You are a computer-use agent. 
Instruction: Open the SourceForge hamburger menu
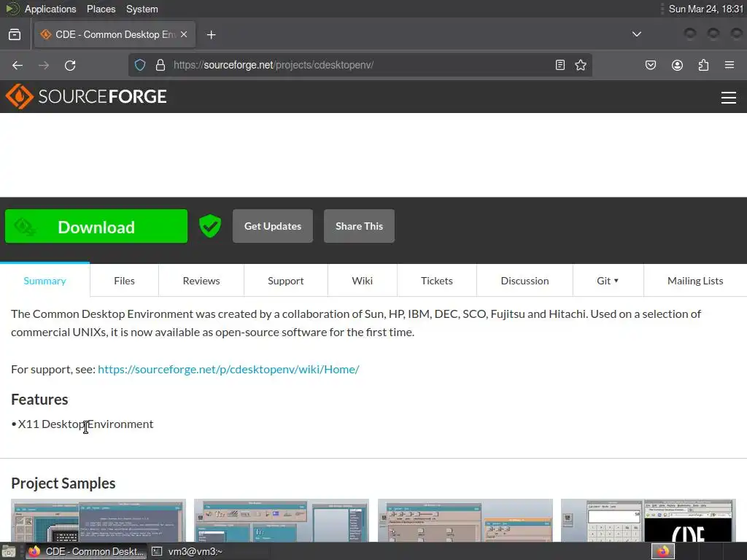[729, 98]
